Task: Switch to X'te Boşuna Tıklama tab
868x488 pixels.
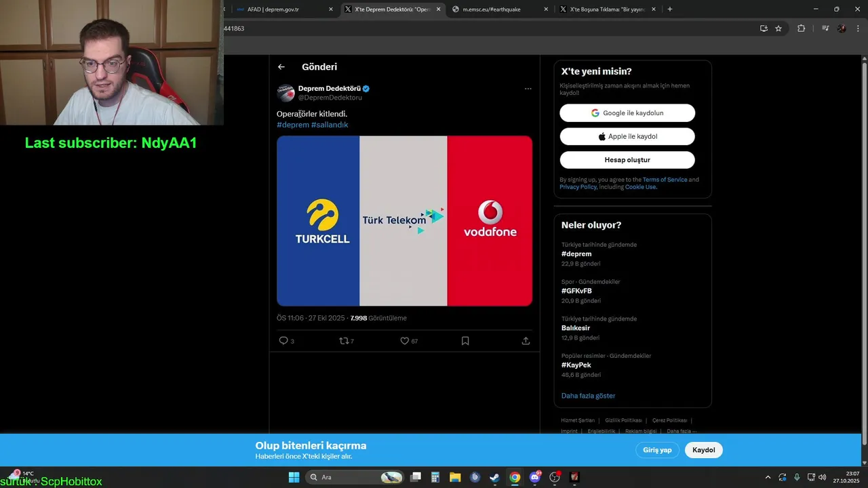Action: (607, 9)
